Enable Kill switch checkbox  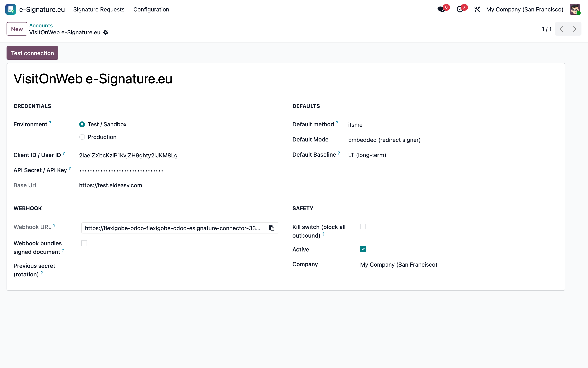click(363, 227)
